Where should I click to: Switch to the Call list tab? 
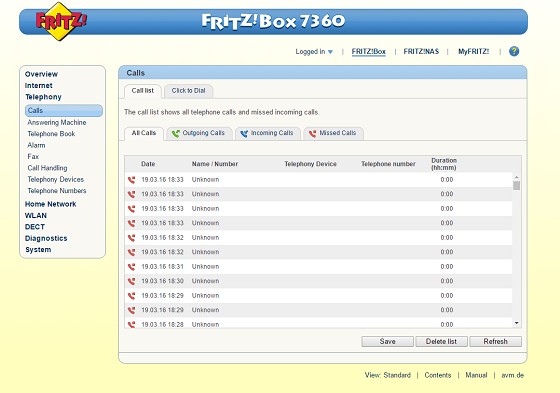pos(142,91)
